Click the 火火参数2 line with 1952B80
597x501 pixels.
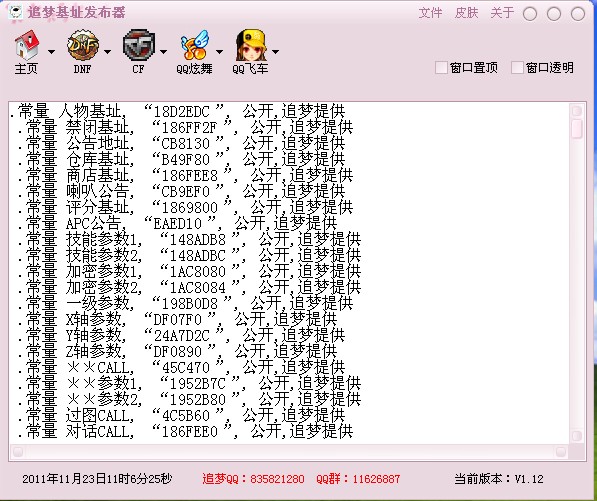189,399
